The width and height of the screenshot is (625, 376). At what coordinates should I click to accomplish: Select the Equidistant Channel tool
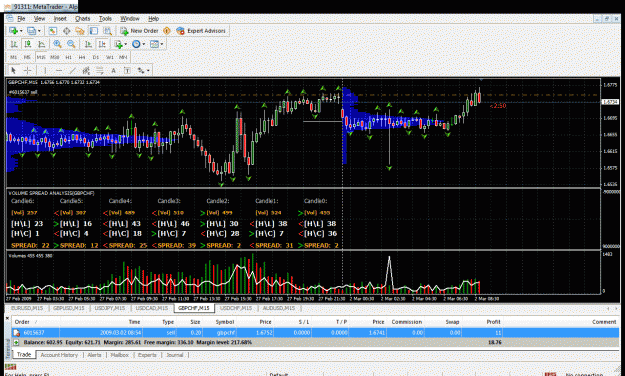click(x=86, y=71)
